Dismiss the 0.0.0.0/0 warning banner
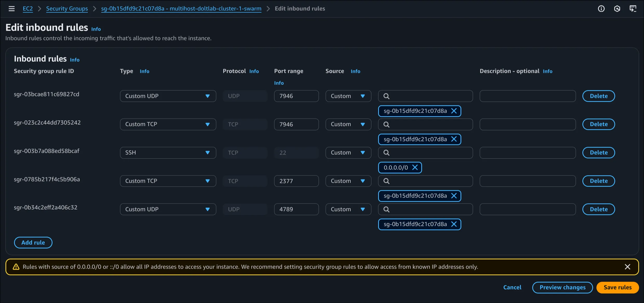 [x=628, y=267]
